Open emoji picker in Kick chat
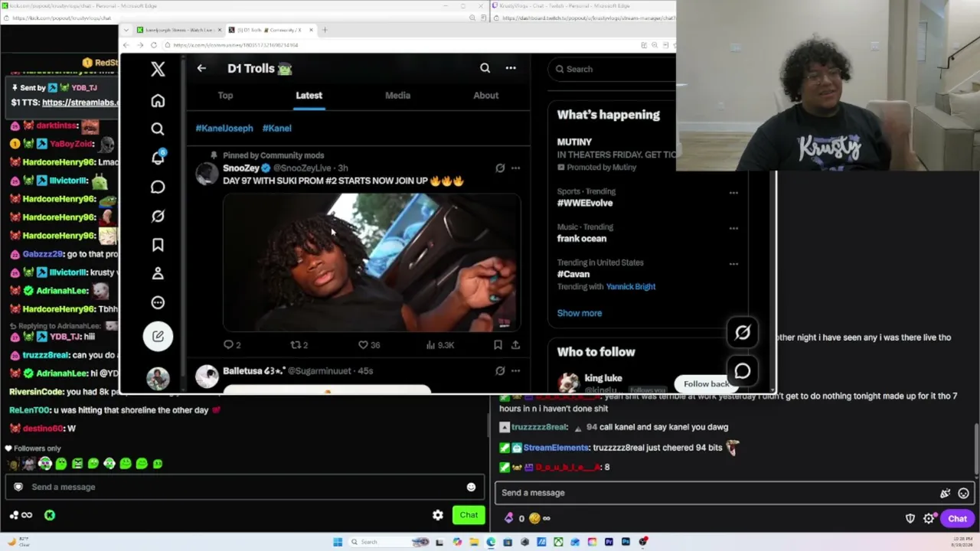980x551 pixels. (471, 487)
